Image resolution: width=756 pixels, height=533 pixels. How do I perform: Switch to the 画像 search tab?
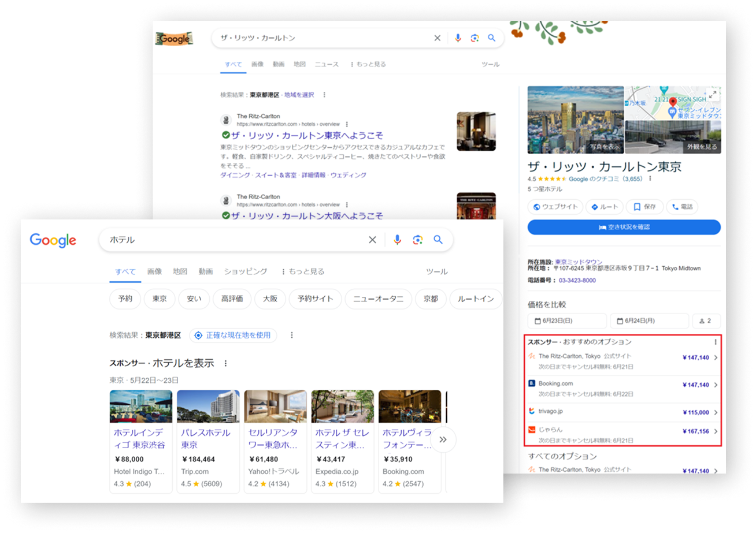pos(155,271)
